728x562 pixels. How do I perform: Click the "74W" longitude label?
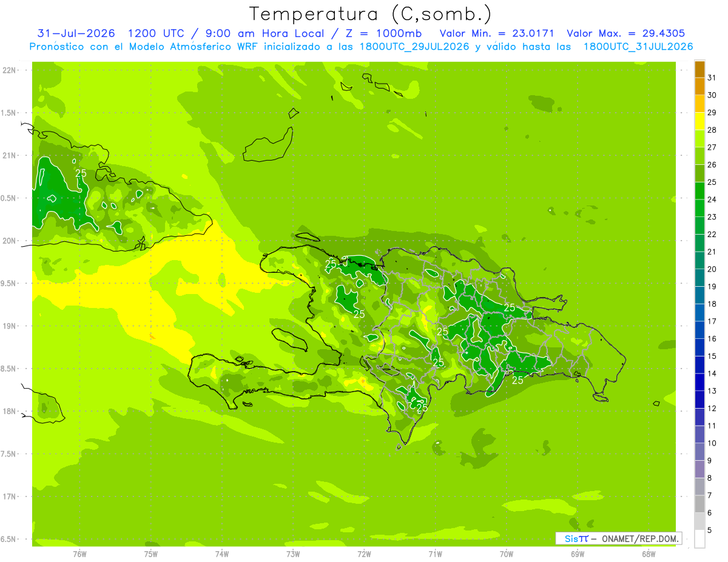click(222, 554)
